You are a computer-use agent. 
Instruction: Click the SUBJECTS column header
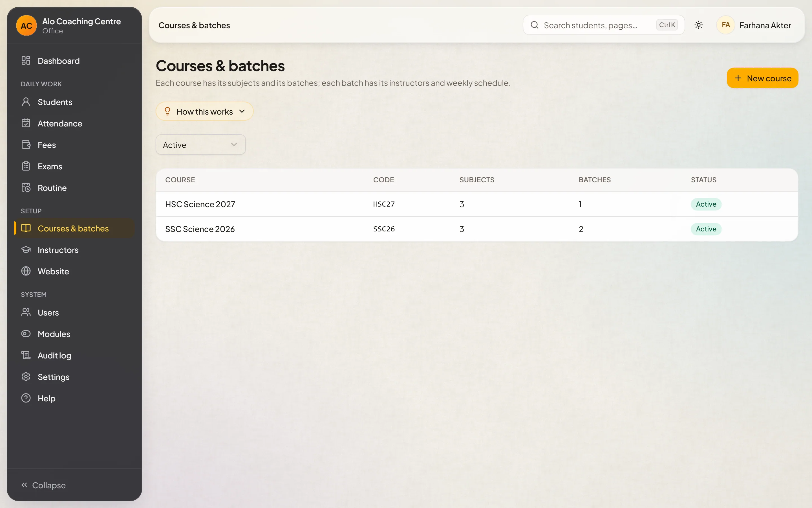pos(477,180)
